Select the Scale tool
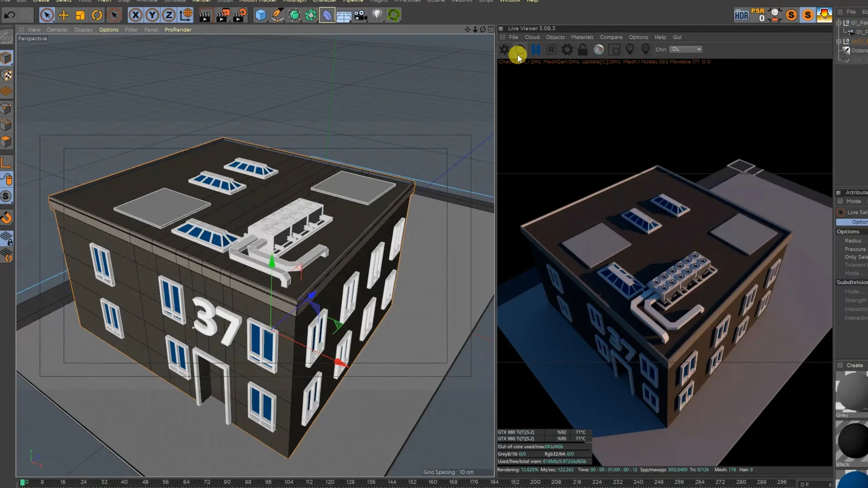Viewport: 868px width, 488px height. pyautogui.click(x=80, y=15)
